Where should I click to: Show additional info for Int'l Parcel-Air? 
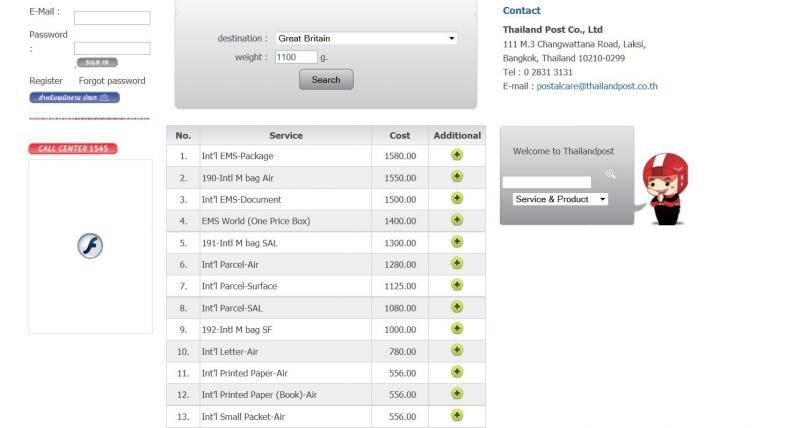click(457, 263)
